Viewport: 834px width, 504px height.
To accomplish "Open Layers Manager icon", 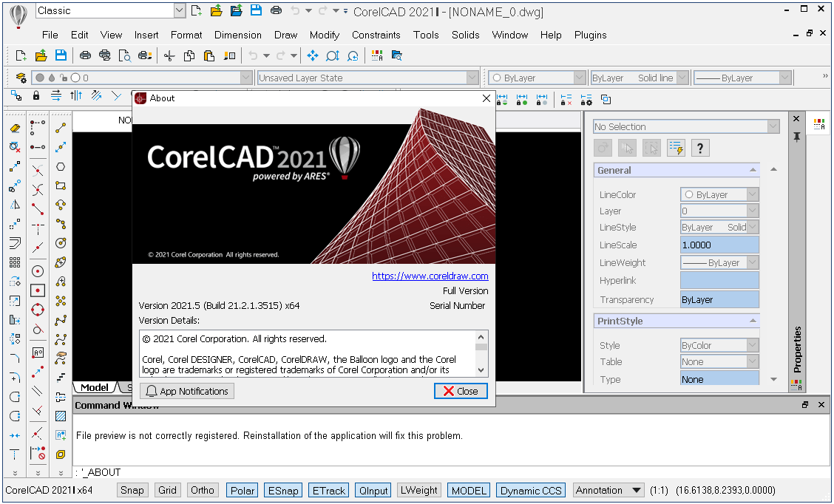I will (x=21, y=78).
